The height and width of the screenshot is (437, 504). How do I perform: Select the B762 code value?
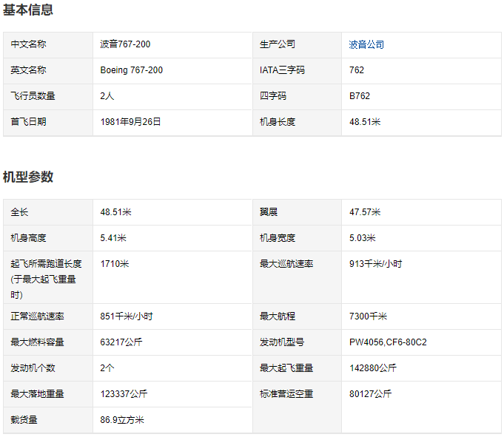(360, 96)
